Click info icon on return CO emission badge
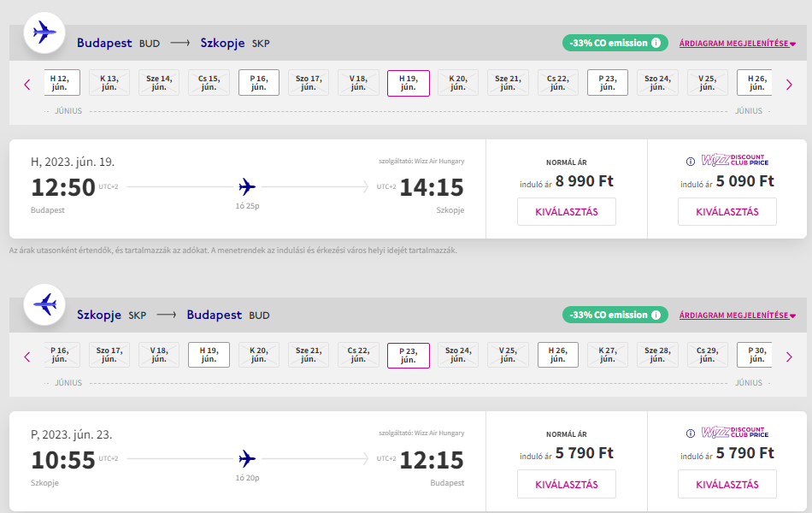 coord(656,315)
